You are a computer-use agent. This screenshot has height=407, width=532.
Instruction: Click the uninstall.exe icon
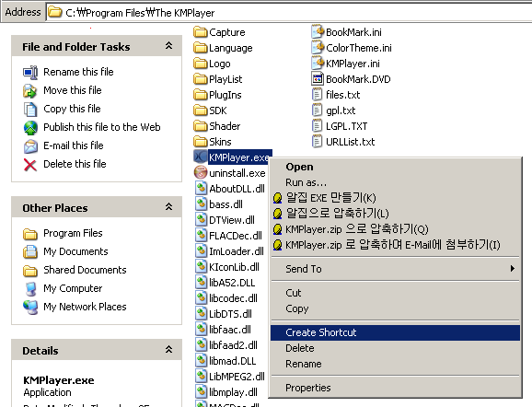[200, 172]
